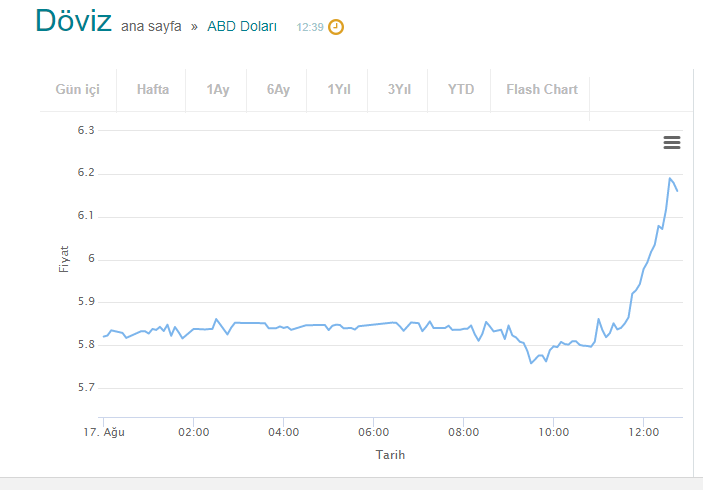Click the chart line's lowest dip before 10:00

point(532,363)
